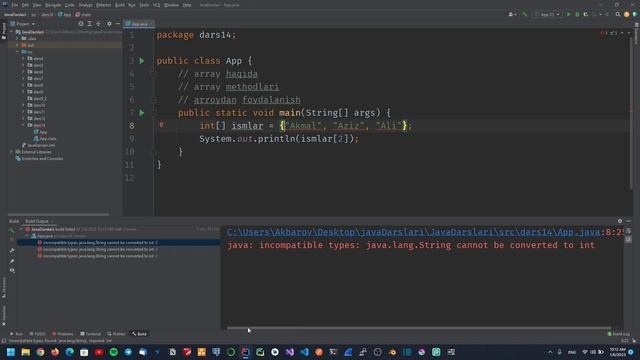Expand the .idea folder in the project tree

(x=17, y=38)
